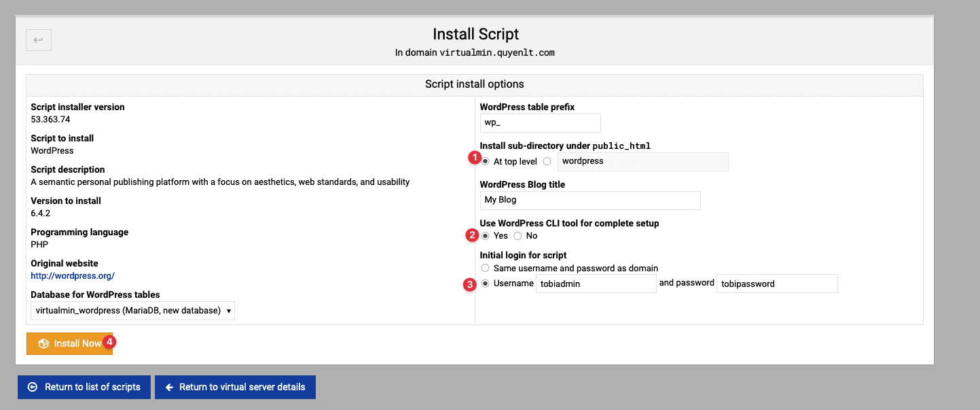The image size is (980, 410).
Task: Select the At top level radio option
Action: click(486, 161)
